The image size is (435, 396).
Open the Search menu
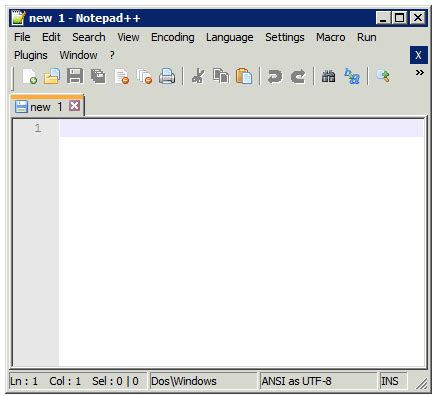click(89, 37)
